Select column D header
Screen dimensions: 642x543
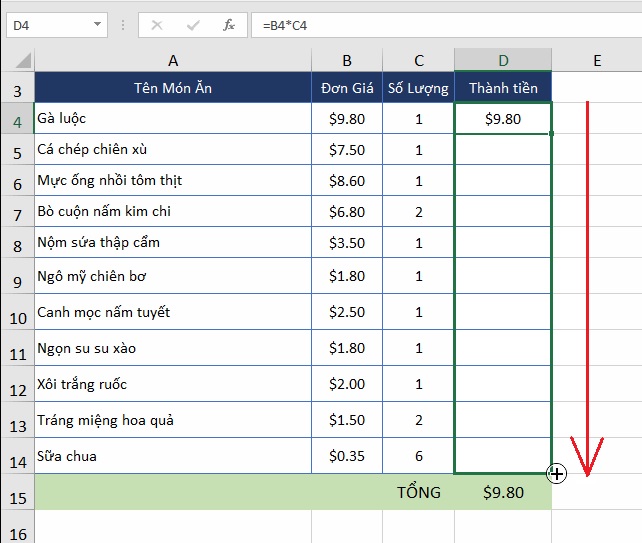click(x=503, y=61)
